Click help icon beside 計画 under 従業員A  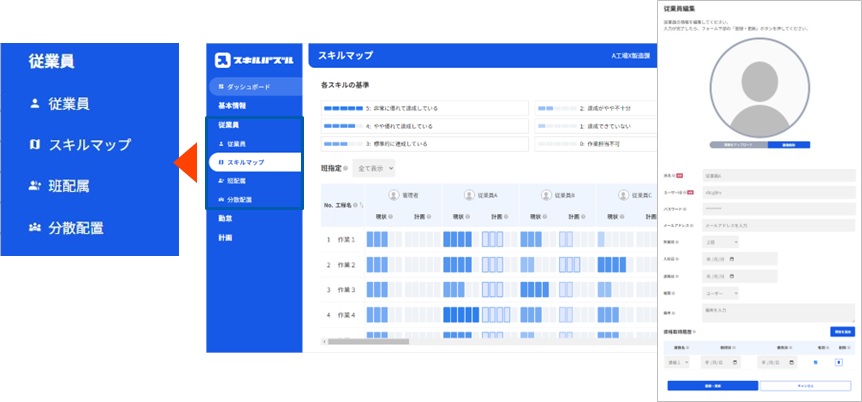point(506,217)
